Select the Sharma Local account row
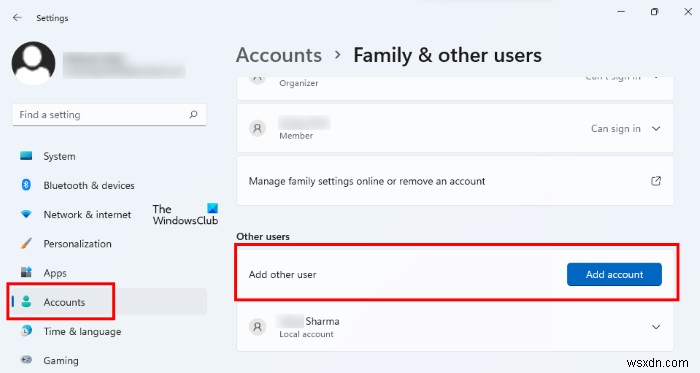 [455, 327]
